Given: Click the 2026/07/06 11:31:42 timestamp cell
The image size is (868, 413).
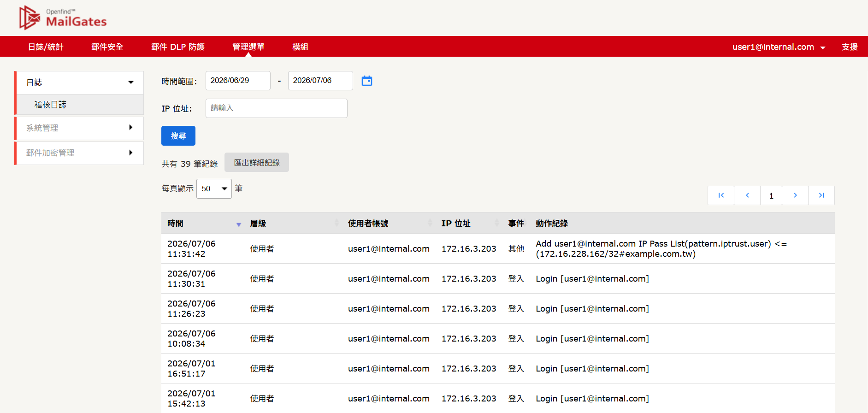Looking at the screenshot, I should (191, 249).
